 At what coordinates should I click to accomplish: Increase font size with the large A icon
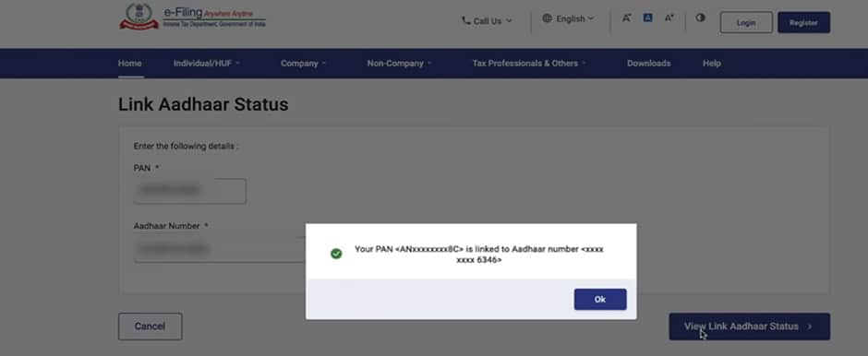[669, 18]
